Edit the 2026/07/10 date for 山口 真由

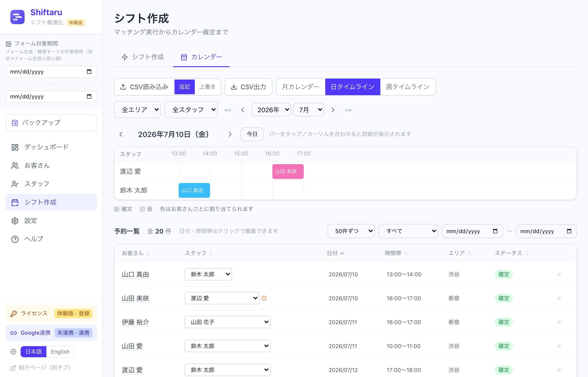click(343, 274)
